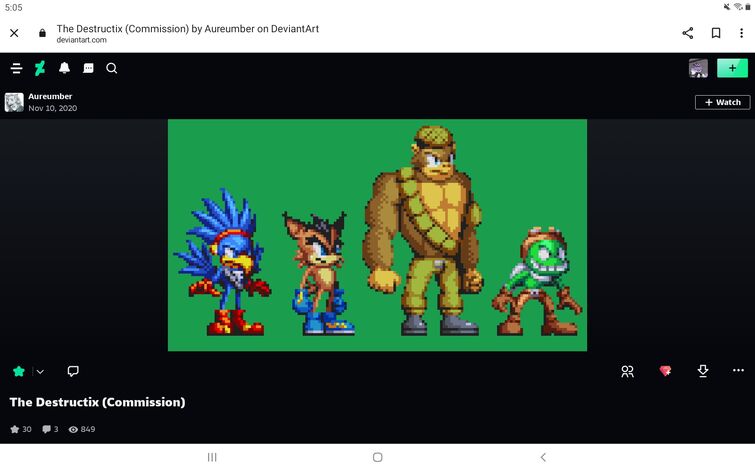Screen dimensions: 755x472
Task: Toggle the green favourite star
Action: click(19, 371)
